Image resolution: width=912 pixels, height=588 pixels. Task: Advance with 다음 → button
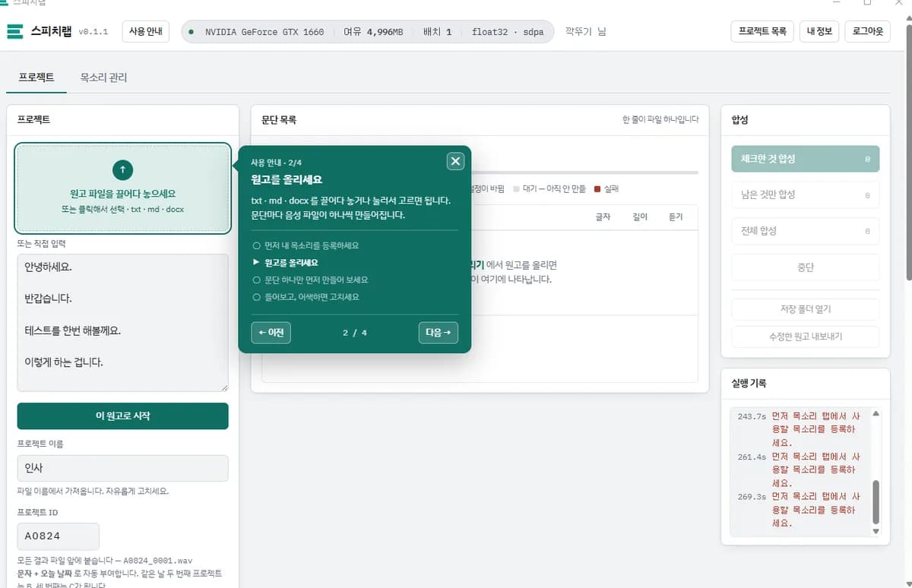[x=439, y=333]
